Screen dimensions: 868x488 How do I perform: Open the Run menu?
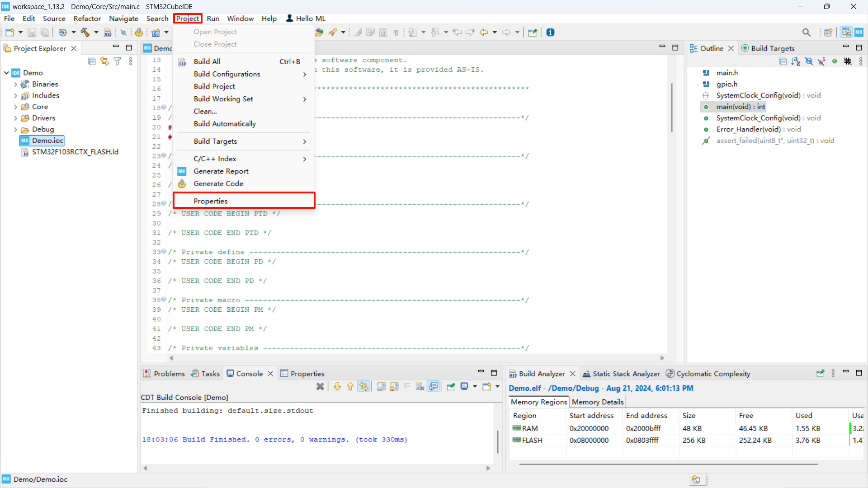coord(213,19)
